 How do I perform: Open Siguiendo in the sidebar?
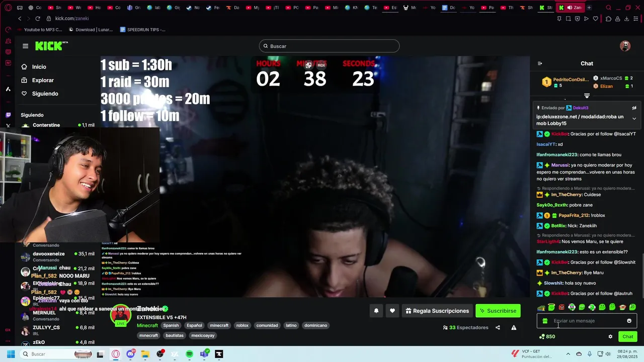coord(45,94)
